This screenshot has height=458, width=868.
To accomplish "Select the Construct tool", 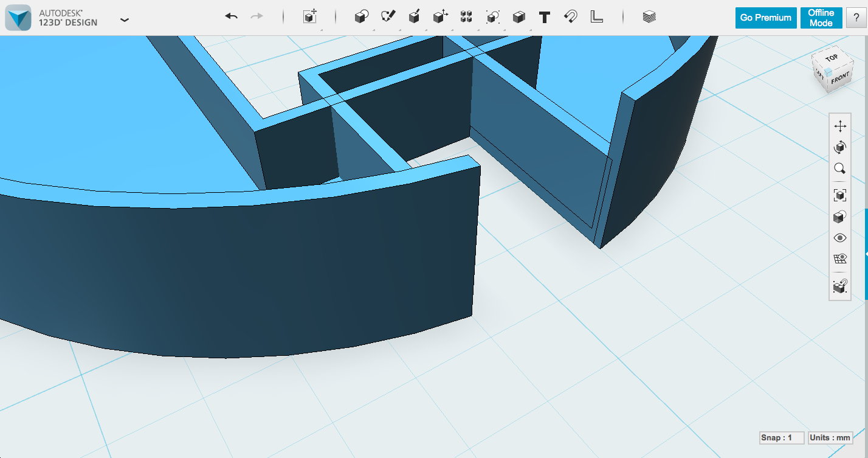I will 414,17.
